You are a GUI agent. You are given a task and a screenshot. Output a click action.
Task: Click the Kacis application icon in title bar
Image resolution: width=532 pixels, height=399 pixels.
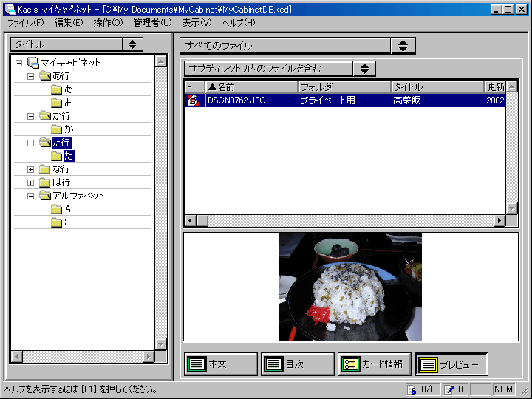[10, 9]
